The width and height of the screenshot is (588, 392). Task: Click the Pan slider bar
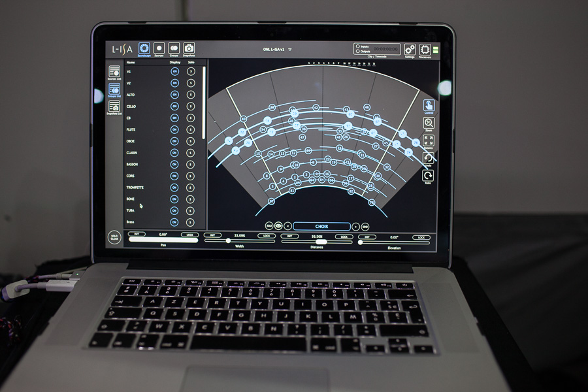coord(163,240)
